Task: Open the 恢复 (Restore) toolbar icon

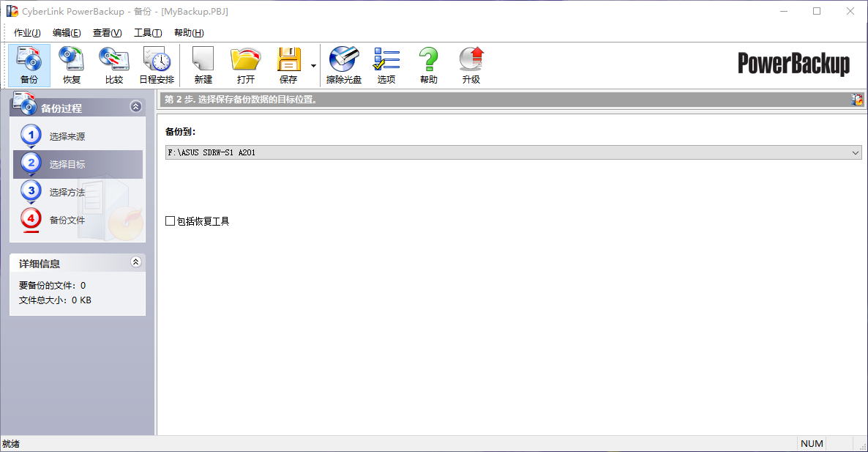Action: pyautogui.click(x=72, y=65)
